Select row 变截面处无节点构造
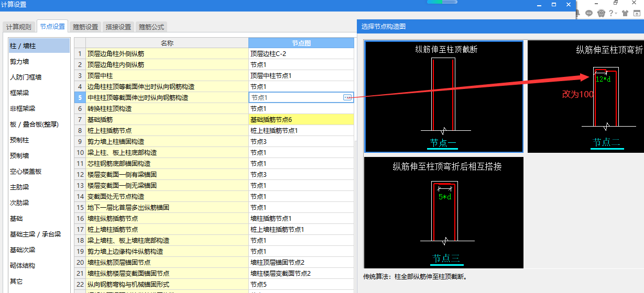The height and width of the screenshot is (293, 644). (x=167, y=196)
